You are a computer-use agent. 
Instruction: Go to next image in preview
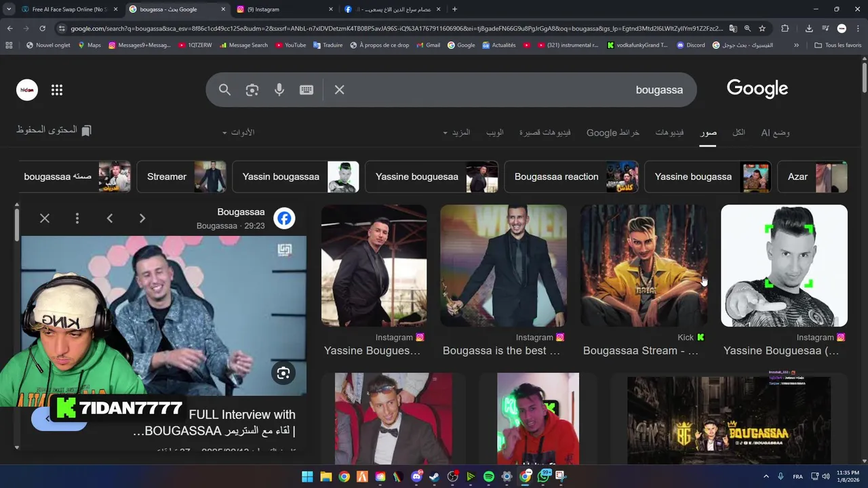(142, 218)
